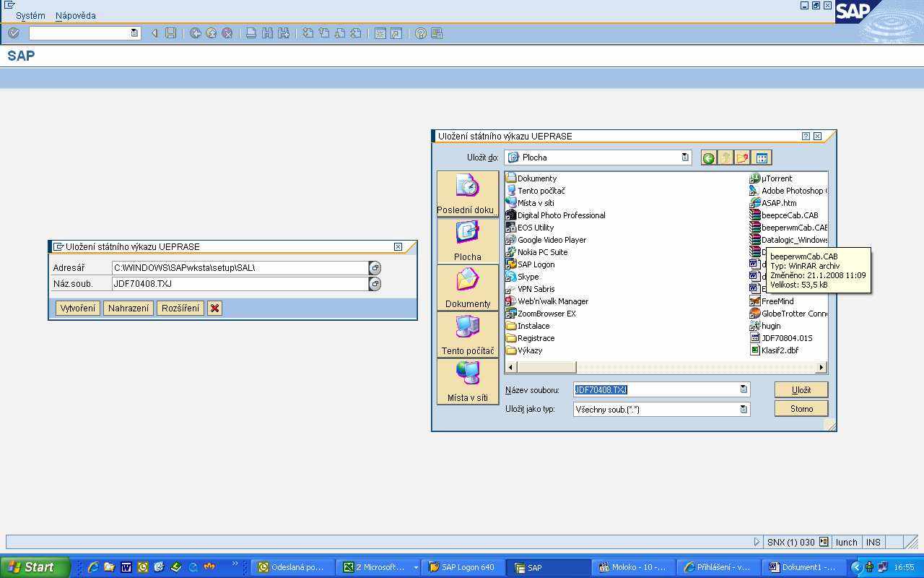Select the Instalace folder in file list

tap(528, 326)
